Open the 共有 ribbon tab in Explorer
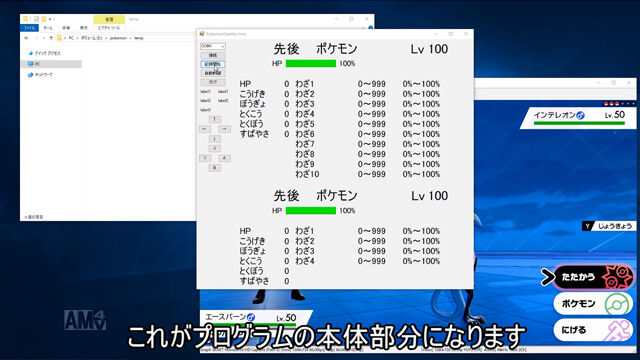 tap(66, 28)
